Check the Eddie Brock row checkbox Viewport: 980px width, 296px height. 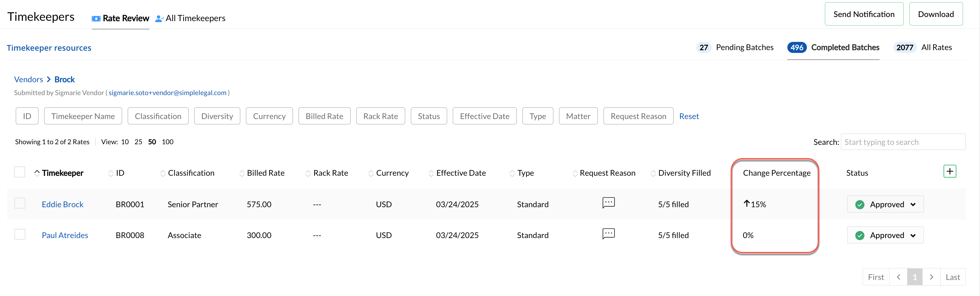point(20,203)
